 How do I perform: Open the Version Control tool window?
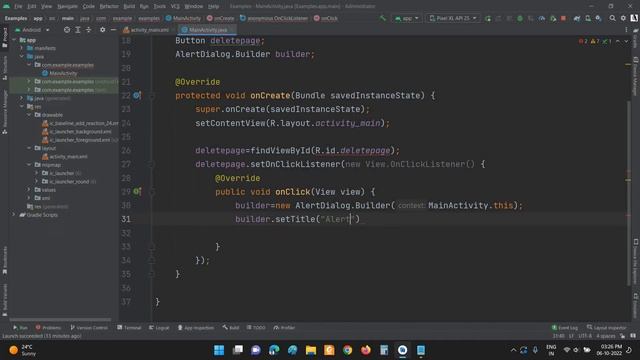[x=89, y=327]
